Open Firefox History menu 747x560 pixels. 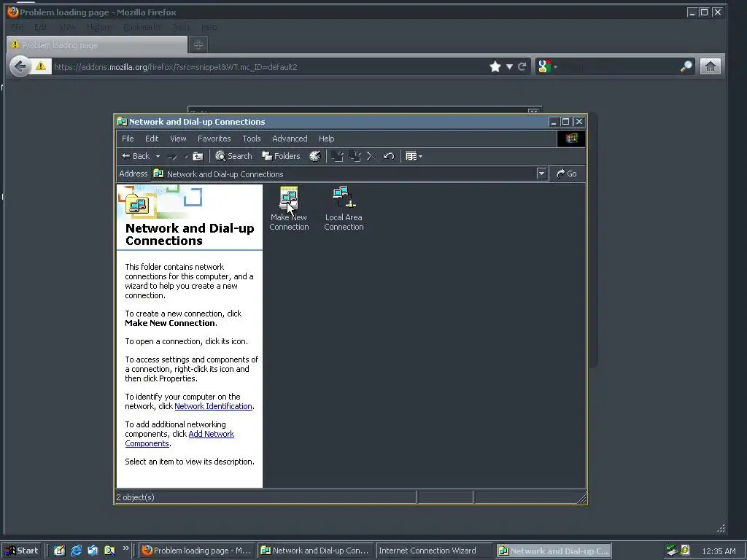pos(99,27)
